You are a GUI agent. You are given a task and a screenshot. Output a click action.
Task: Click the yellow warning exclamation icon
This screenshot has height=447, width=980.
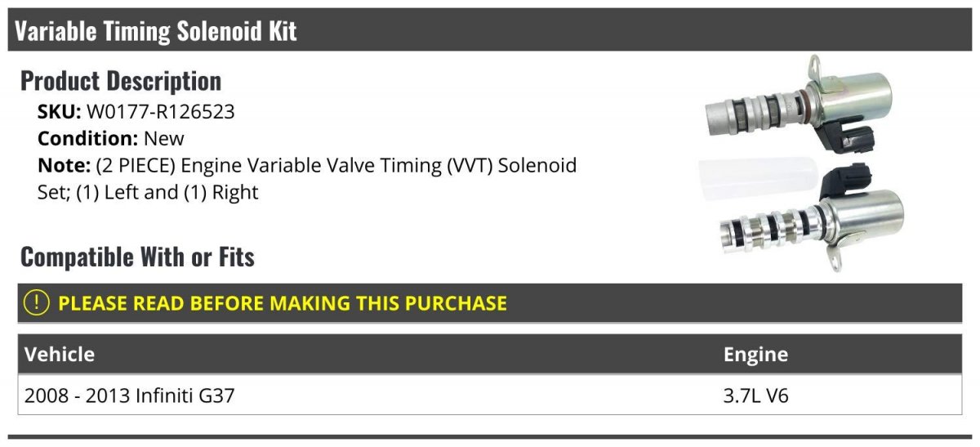pos(37,303)
